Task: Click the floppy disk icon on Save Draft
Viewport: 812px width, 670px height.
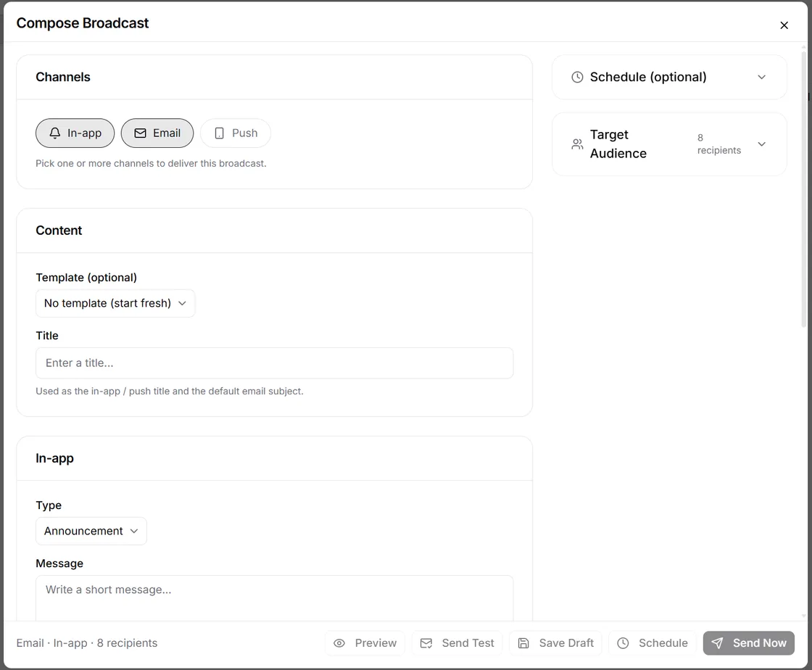Action: [523, 643]
